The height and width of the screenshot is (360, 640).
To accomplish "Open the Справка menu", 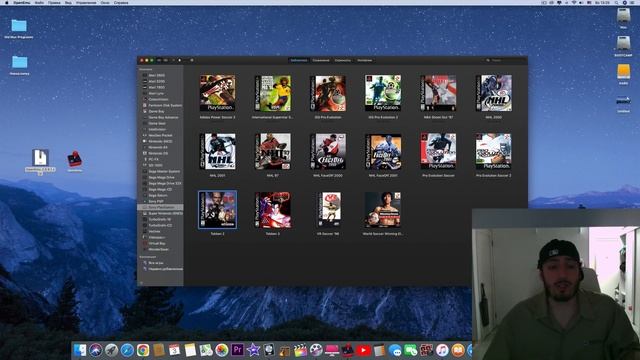I will tap(121, 2).
